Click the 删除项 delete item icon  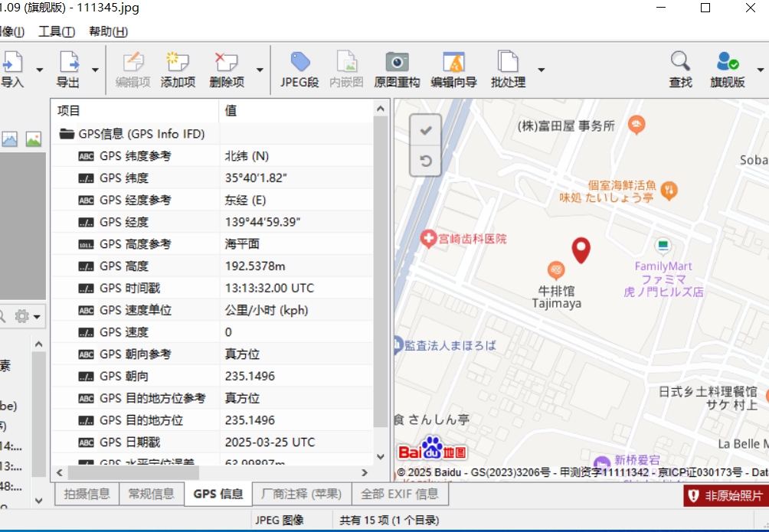[226, 63]
